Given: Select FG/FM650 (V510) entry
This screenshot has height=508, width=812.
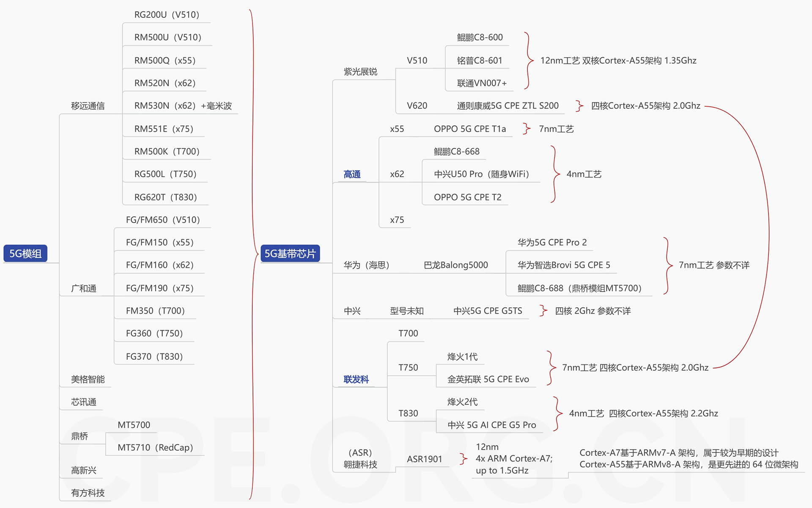Looking at the screenshot, I should [163, 220].
